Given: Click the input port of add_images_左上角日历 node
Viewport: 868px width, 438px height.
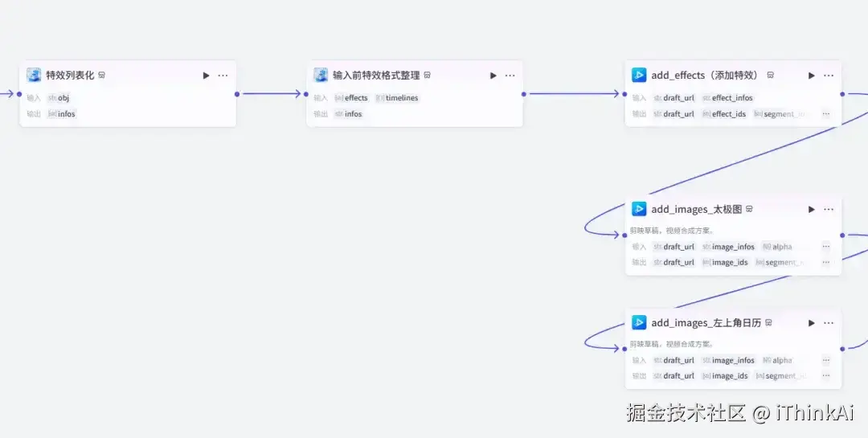Looking at the screenshot, I should [624, 349].
